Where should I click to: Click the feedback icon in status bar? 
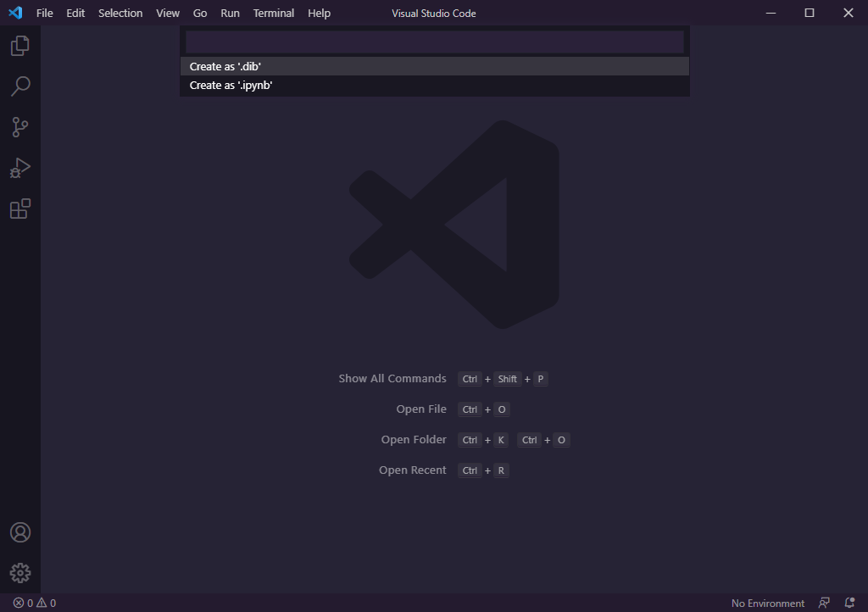pos(824,603)
